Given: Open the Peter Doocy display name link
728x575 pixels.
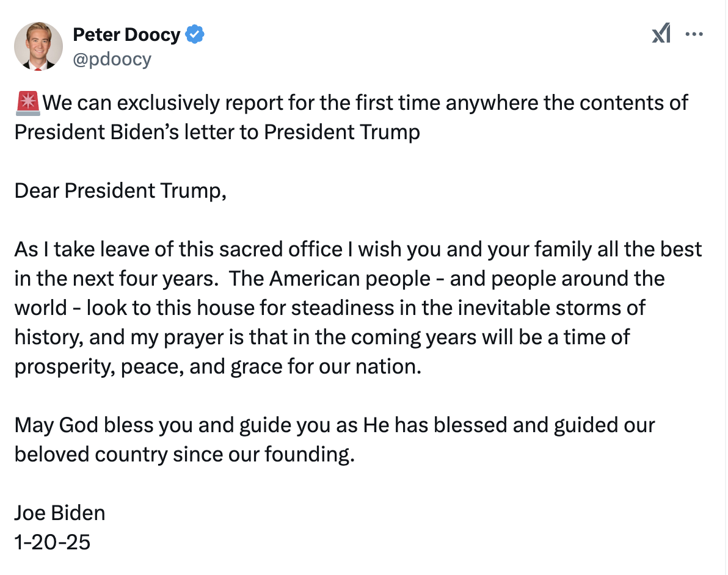Looking at the screenshot, I should 126,35.
